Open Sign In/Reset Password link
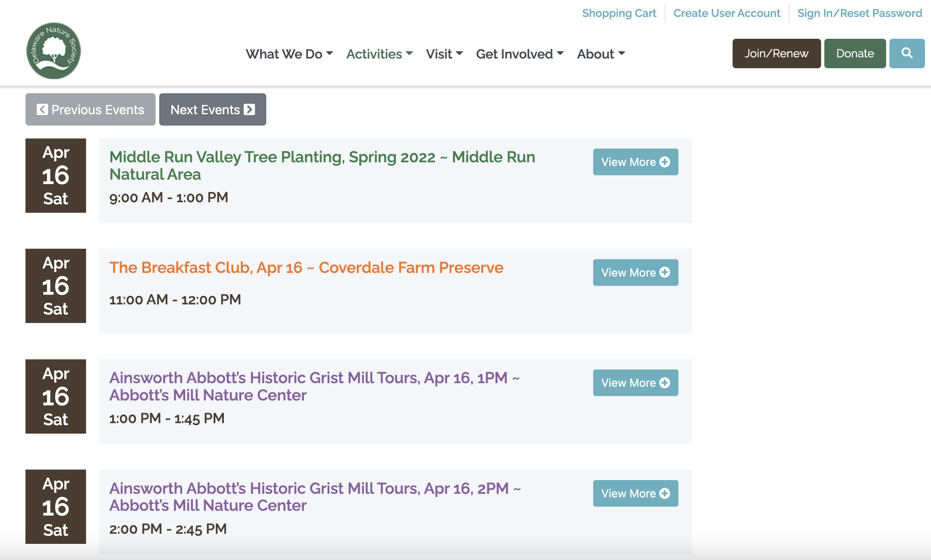Image resolution: width=931 pixels, height=560 pixels. [859, 13]
